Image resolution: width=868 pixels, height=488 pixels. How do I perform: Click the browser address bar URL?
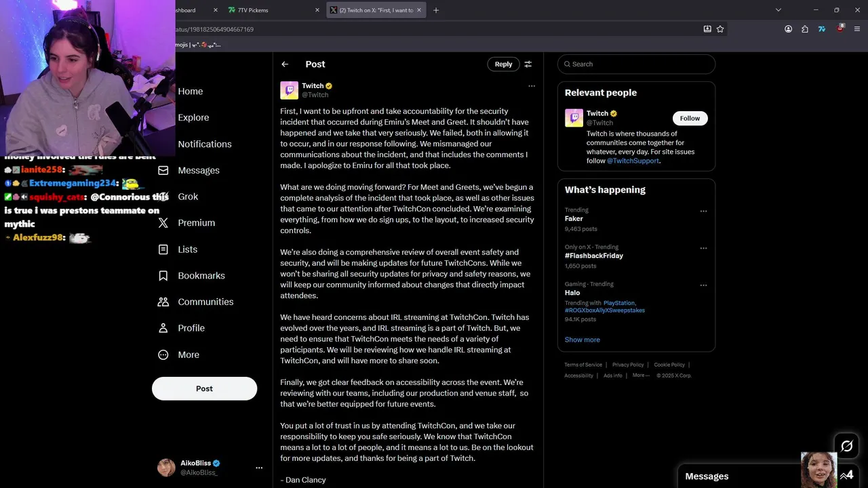coord(214,29)
